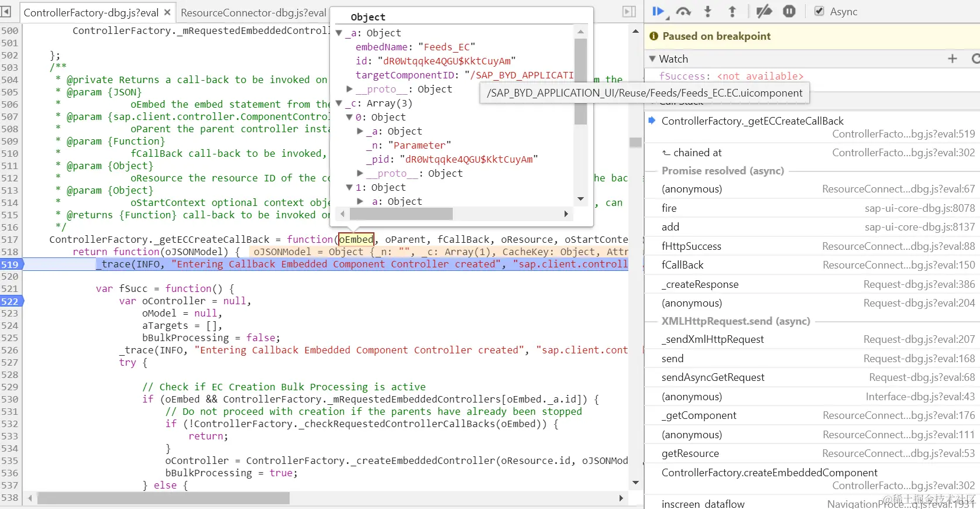
Task: Click the code editor's scroll-right arrow
Action: click(x=621, y=498)
